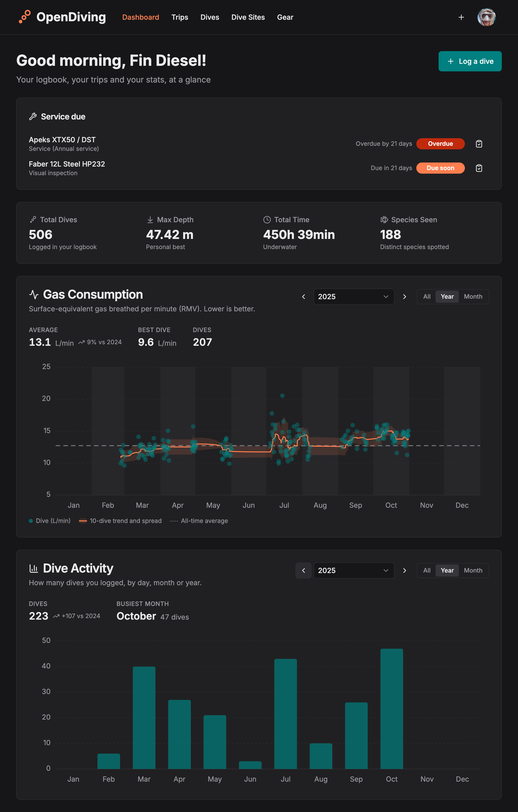
Task: Open the user avatar menu
Action: tap(486, 17)
